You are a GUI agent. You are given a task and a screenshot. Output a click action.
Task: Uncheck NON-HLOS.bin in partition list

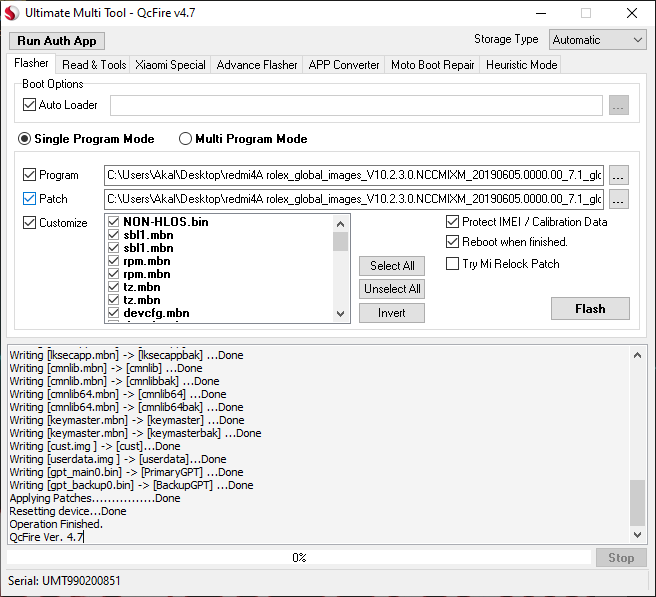pos(113,221)
